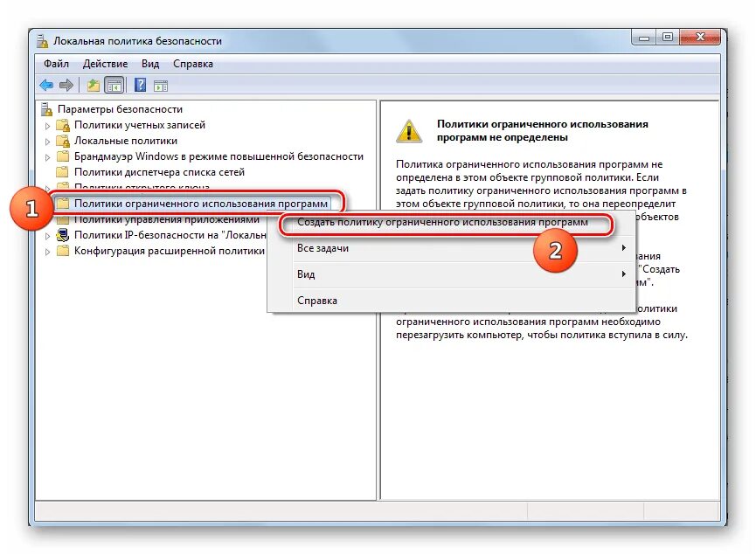Open the Вид submenu arrow in context menu
Screen dimensions: 756x554
click(624, 274)
